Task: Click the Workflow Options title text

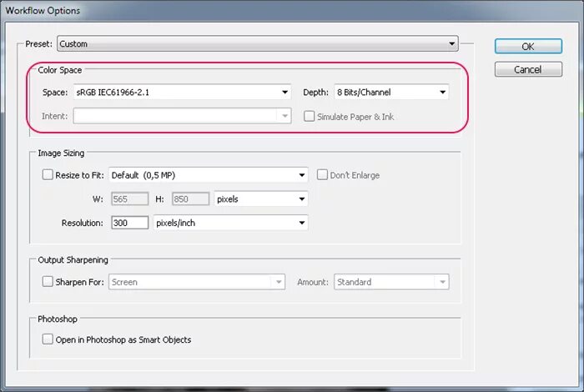Action: pos(43,10)
